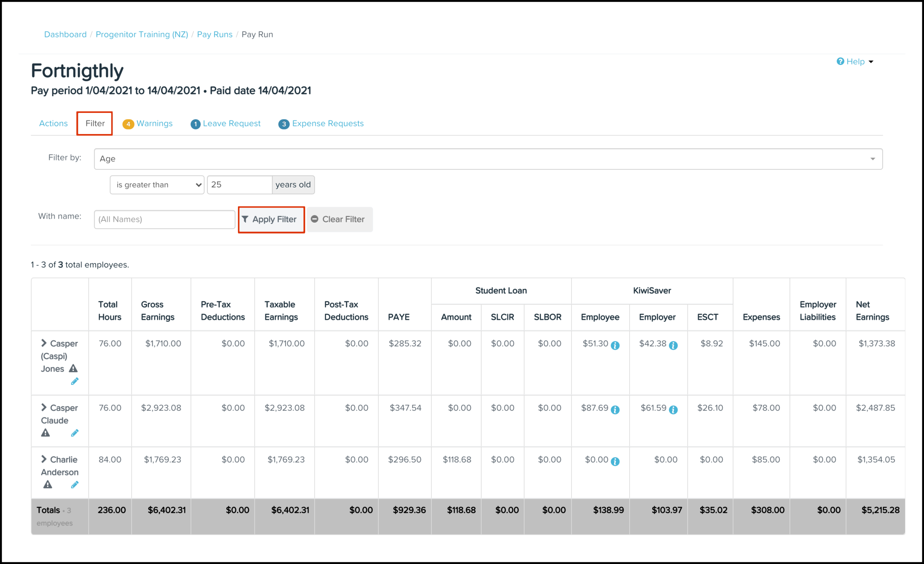The width and height of the screenshot is (924, 564).
Task: Click info icon next to Charlie's $0.00 KiwiSaver
Action: [x=615, y=462]
